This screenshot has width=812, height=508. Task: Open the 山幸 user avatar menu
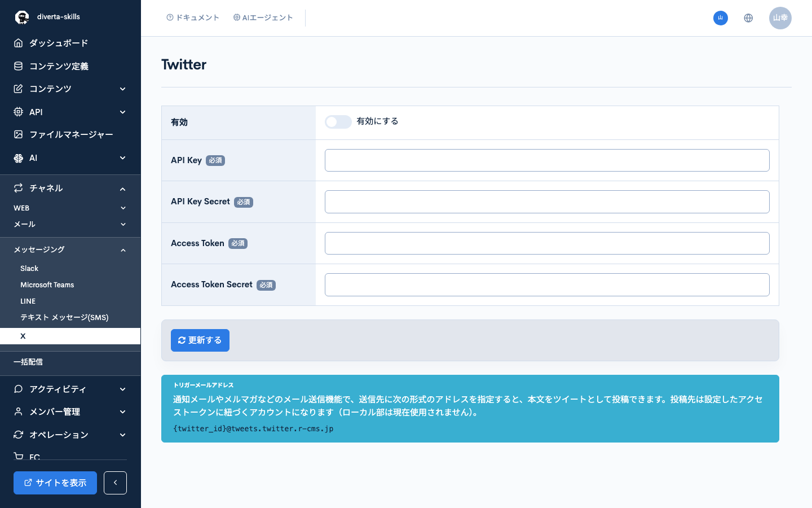pyautogui.click(x=780, y=18)
